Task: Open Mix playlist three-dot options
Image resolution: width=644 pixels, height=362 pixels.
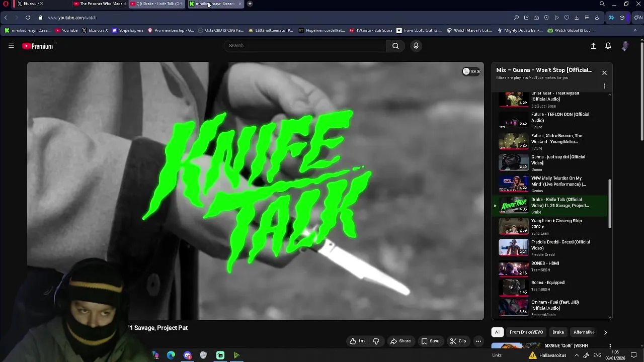Action: (x=604, y=86)
